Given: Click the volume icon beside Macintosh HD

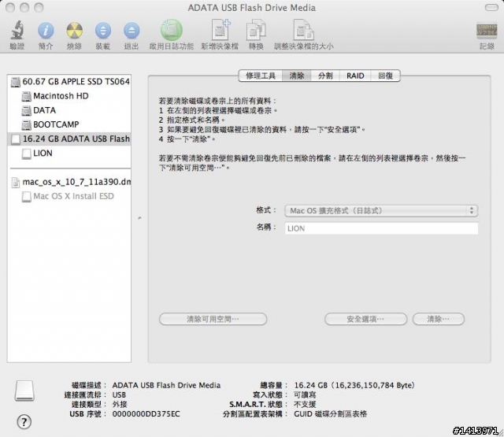Looking at the screenshot, I should coord(26,96).
